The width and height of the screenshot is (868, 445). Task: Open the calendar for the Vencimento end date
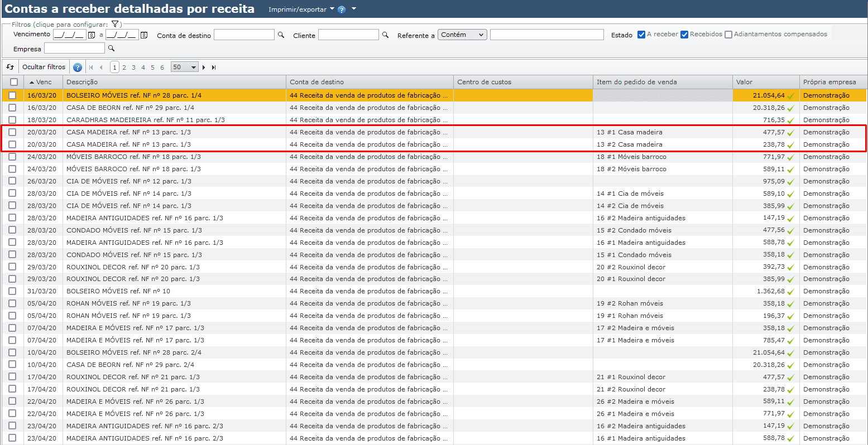point(144,35)
